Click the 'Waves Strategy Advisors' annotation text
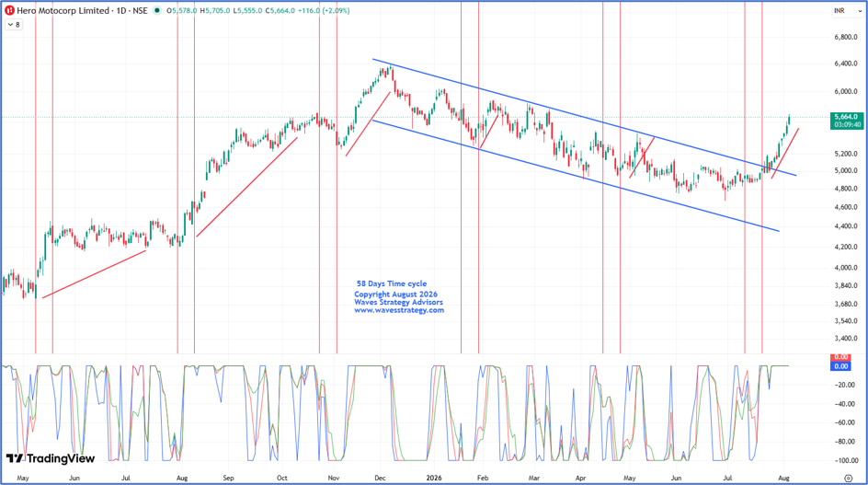 coord(398,303)
